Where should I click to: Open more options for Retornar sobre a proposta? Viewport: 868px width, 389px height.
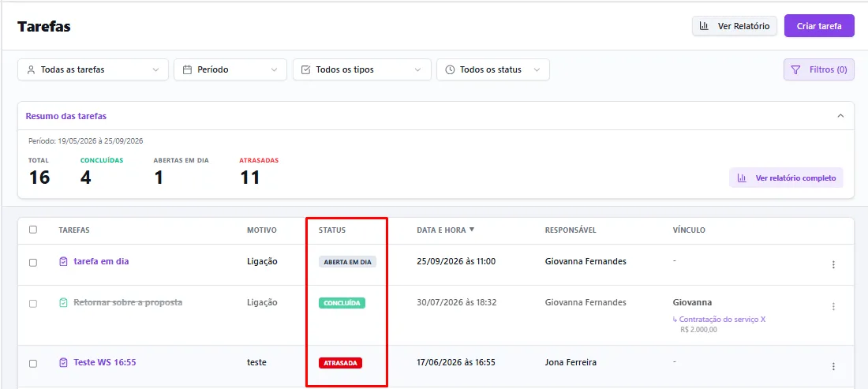(x=833, y=306)
